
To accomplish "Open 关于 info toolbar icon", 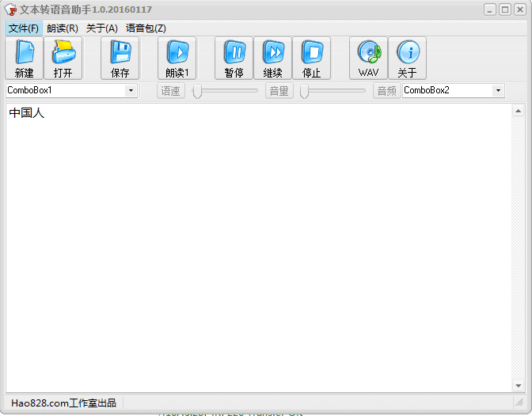I will (x=407, y=59).
